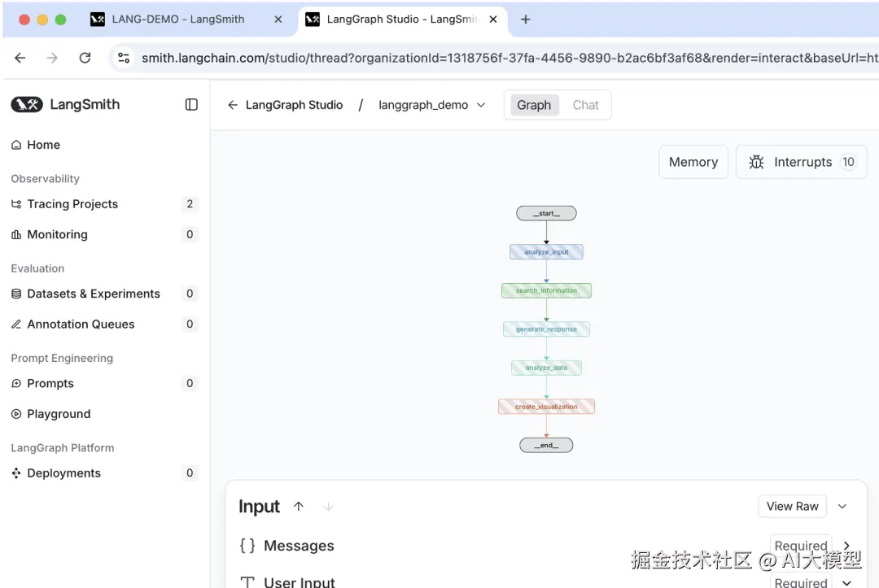Screen dimensions: 879x588
Task: Click the site settings icon in address bar
Action: coord(124,58)
